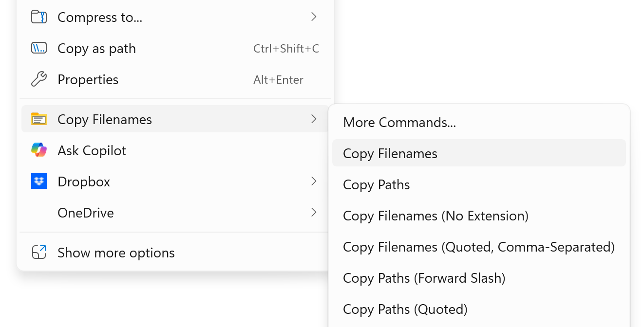Click the Properties wrench icon
This screenshot has width=644, height=327.
[x=39, y=79]
